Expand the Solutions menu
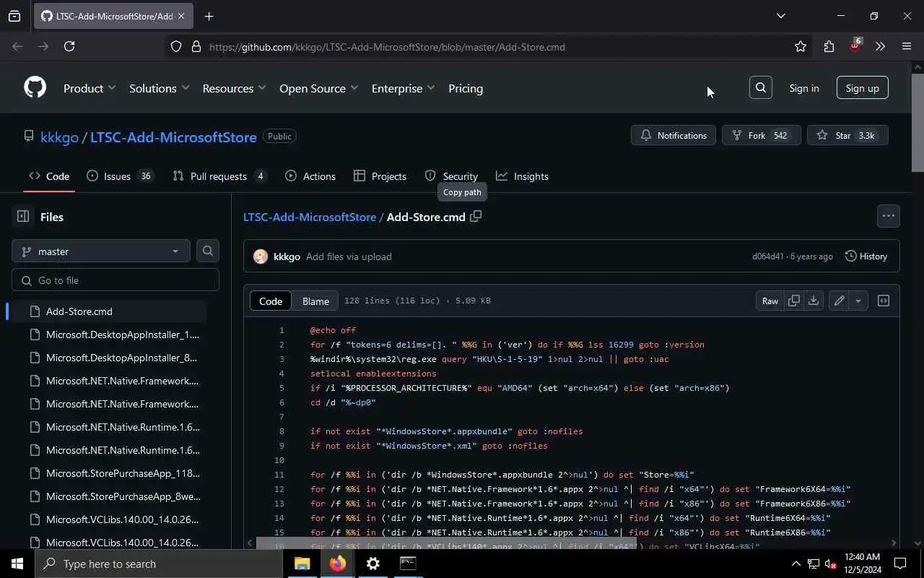The image size is (924, 578). pos(160,88)
